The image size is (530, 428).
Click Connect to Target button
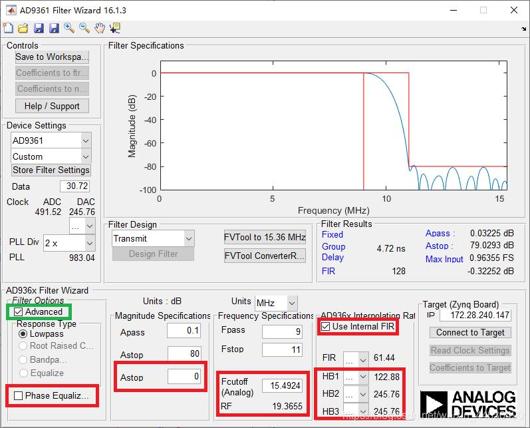pyautogui.click(x=470, y=333)
